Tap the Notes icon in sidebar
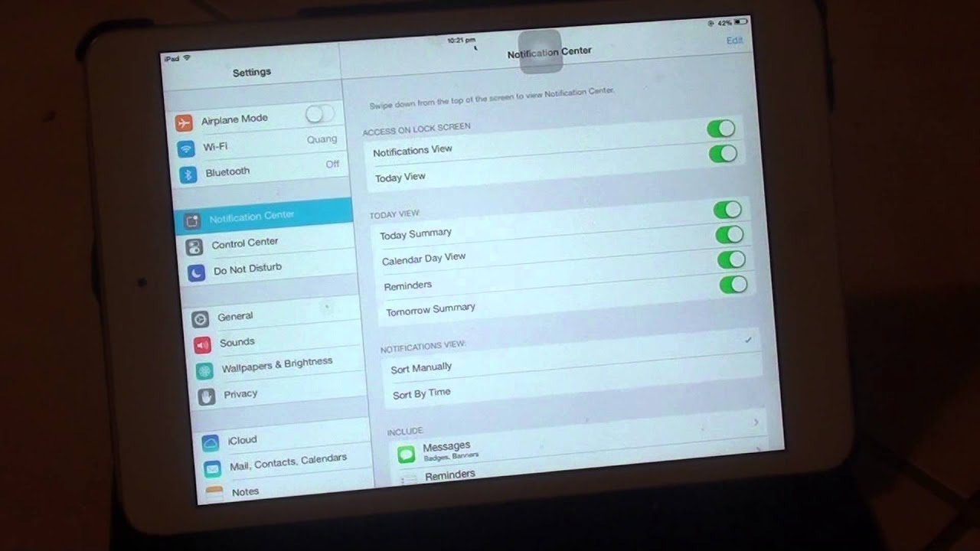980x551 pixels. pyautogui.click(x=214, y=492)
